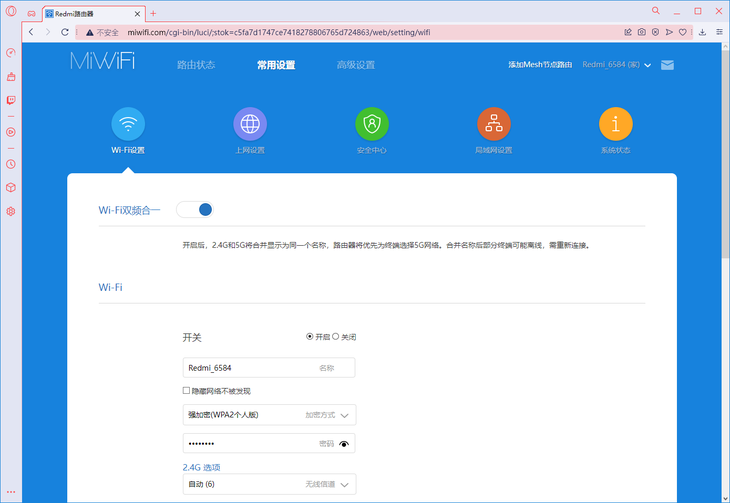Open the 安全中心 shield icon
The height and width of the screenshot is (503, 730).
[372, 124]
